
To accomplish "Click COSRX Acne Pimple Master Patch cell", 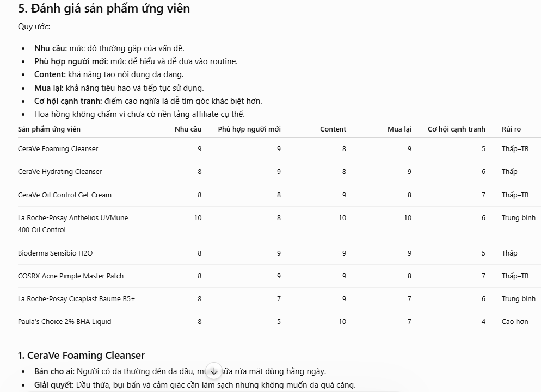I will 71,276.
